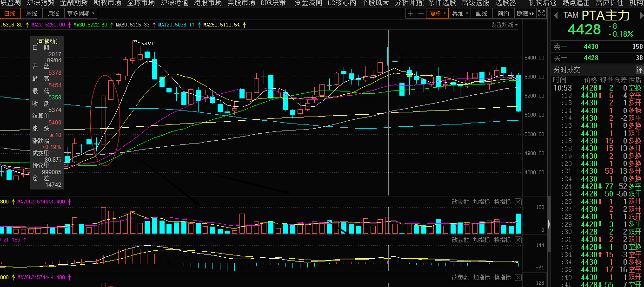Click 改参数 in MACD panel
Viewport: 644px width, 287px height.
(460, 240)
